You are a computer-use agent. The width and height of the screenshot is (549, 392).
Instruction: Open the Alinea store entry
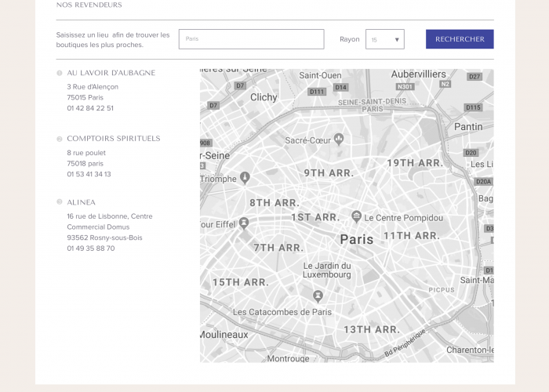(81, 202)
